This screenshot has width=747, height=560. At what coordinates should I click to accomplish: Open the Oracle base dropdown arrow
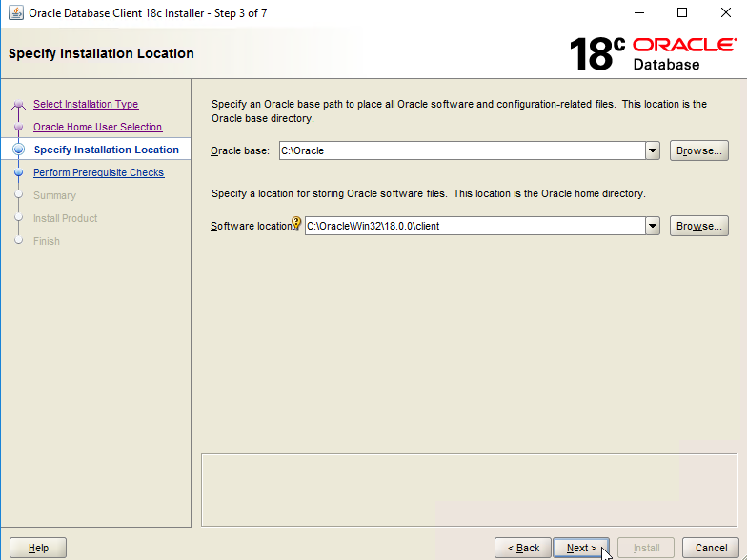653,150
